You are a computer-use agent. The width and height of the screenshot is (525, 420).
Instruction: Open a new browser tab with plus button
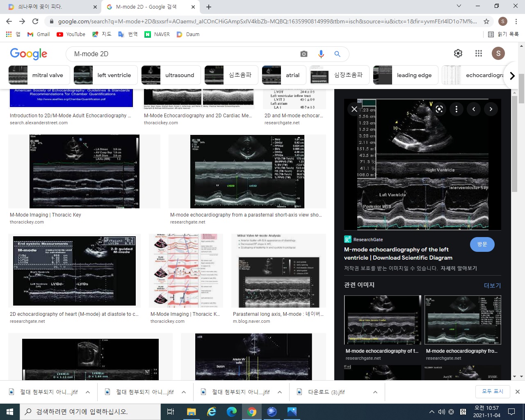click(208, 7)
